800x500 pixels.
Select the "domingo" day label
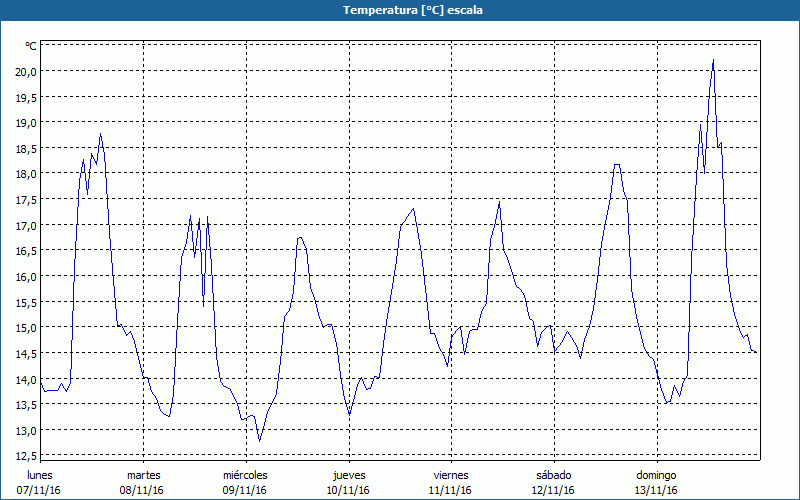[656, 474]
